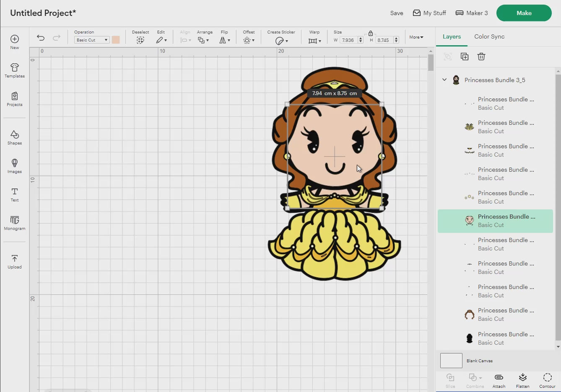Select the highlighted face layer
Viewport: 561px width, 392px height.
[495, 221]
